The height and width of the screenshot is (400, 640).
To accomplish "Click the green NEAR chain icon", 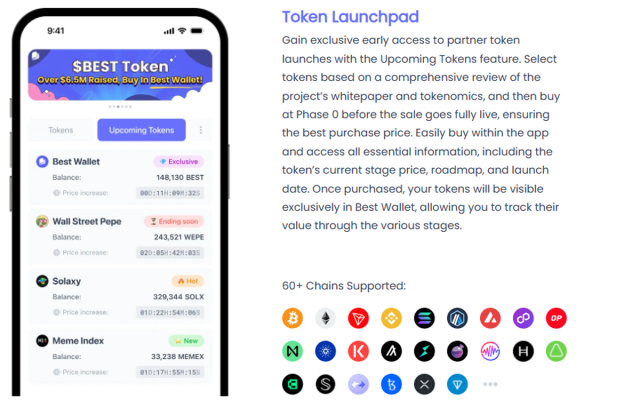I will 292,351.
